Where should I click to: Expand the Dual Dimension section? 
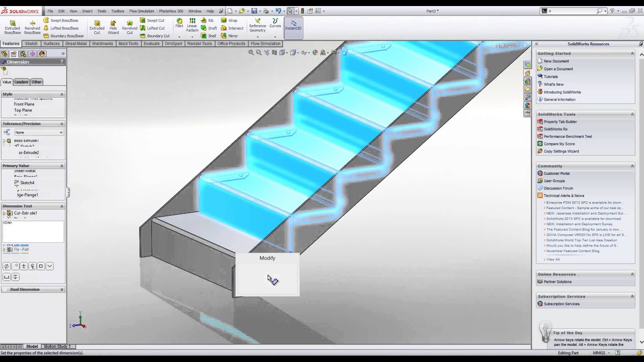tap(62, 290)
